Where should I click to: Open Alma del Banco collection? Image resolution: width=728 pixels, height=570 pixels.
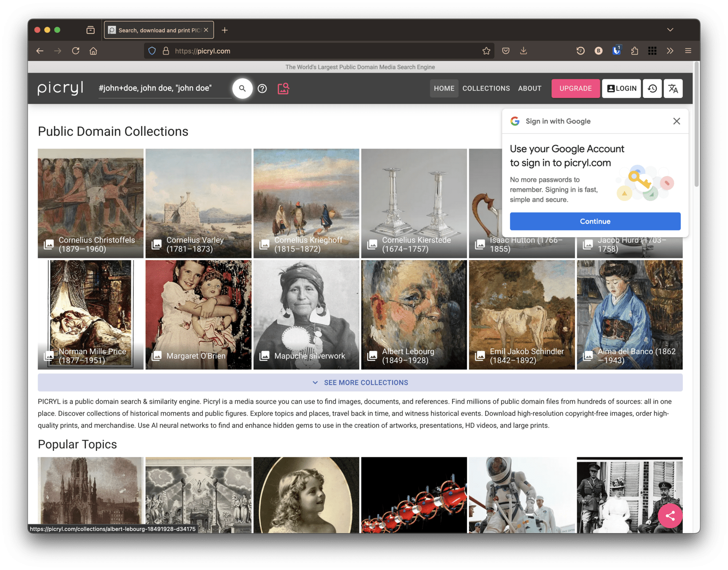(x=630, y=315)
